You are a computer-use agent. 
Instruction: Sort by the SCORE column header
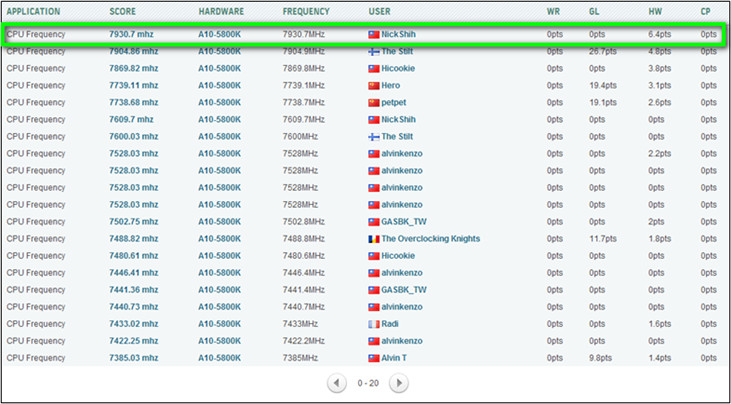pos(123,11)
